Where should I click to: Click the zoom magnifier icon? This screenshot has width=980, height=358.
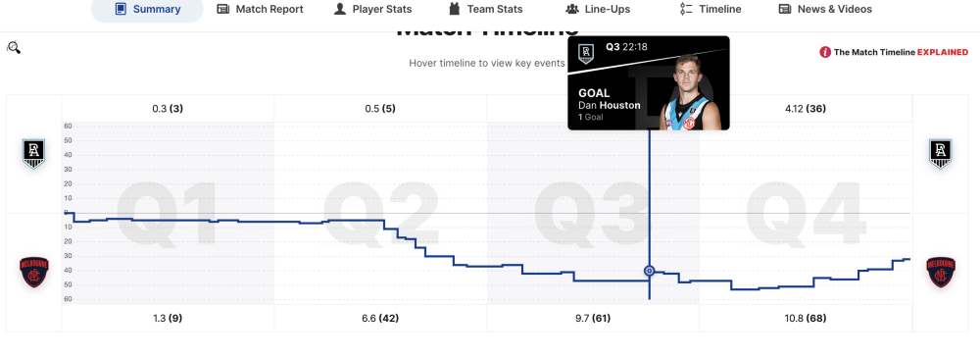tap(14, 47)
